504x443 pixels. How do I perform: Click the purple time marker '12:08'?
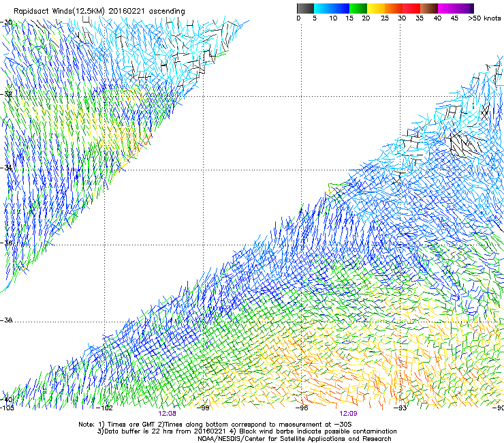[167, 414]
